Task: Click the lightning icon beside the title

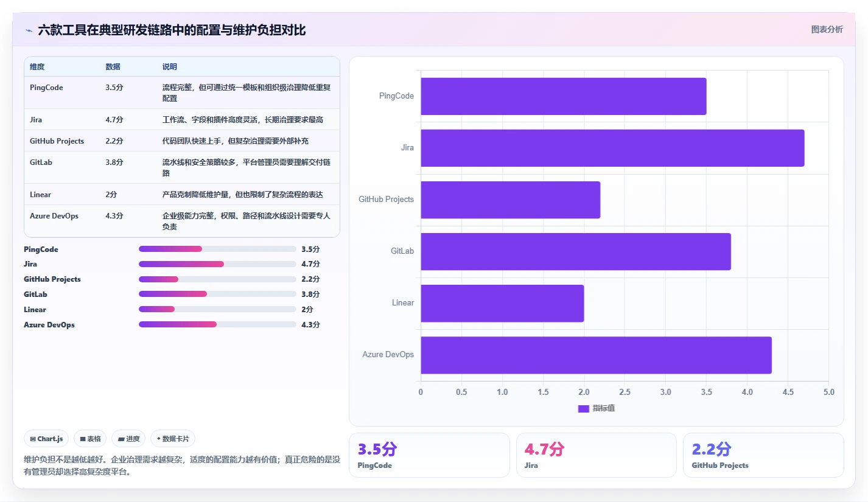Action: (29, 30)
